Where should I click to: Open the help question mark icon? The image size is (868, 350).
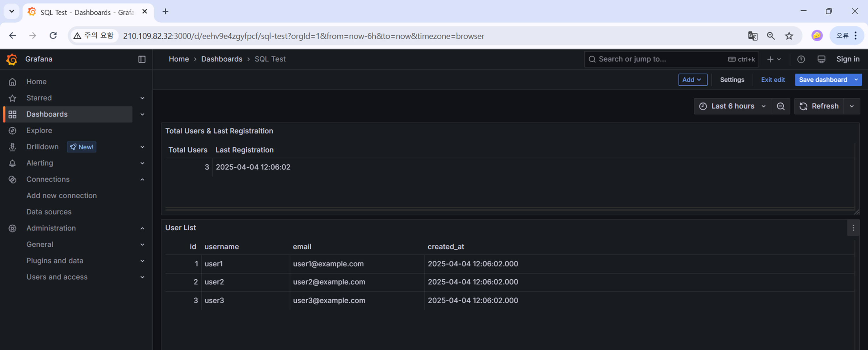801,59
